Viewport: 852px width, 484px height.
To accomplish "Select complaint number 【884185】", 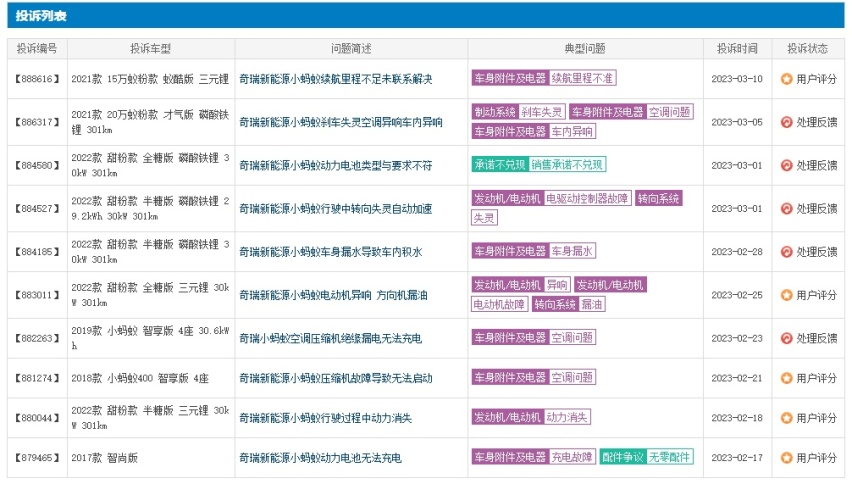I will (37, 252).
